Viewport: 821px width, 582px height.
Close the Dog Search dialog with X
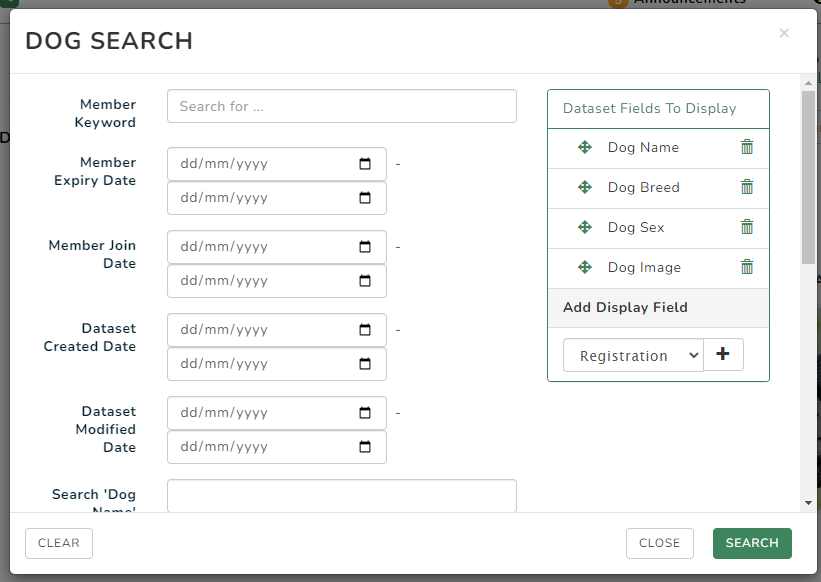pyautogui.click(x=784, y=33)
